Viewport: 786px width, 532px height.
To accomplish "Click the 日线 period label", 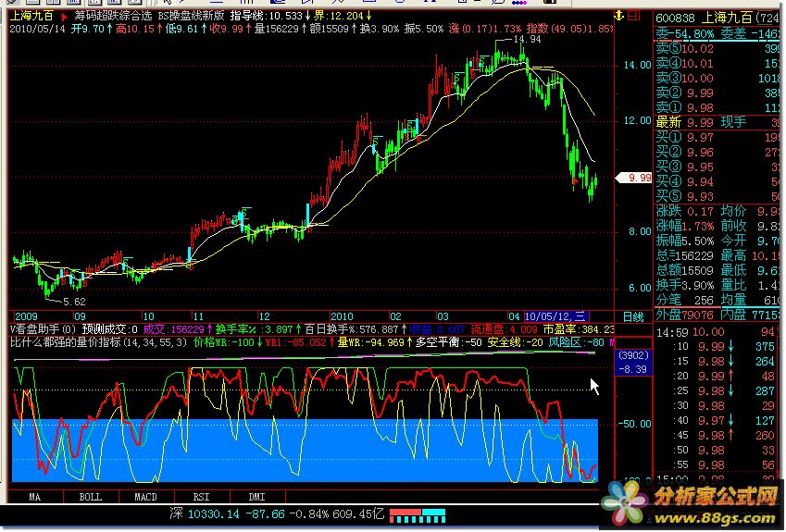I will [x=634, y=316].
